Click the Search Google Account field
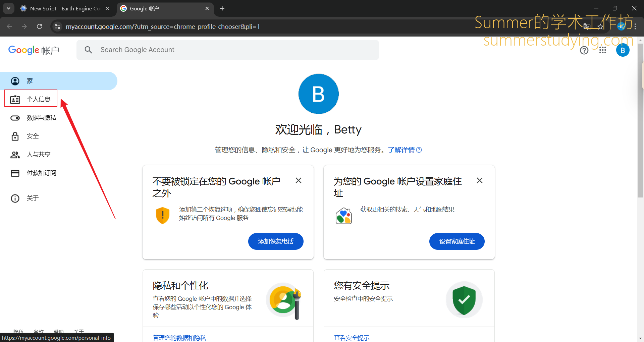Image resolution: width=644 pixels, height=342 pixels. 228,50
